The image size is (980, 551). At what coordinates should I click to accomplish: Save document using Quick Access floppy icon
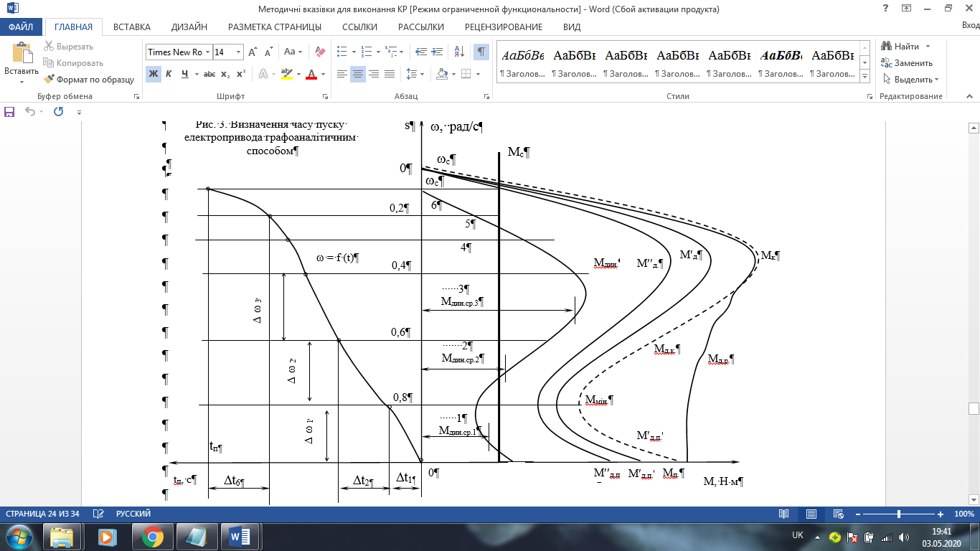10,111
